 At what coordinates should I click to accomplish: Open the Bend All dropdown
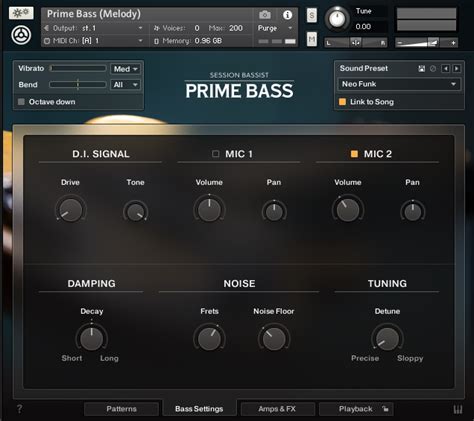click(x=125, y=85)
